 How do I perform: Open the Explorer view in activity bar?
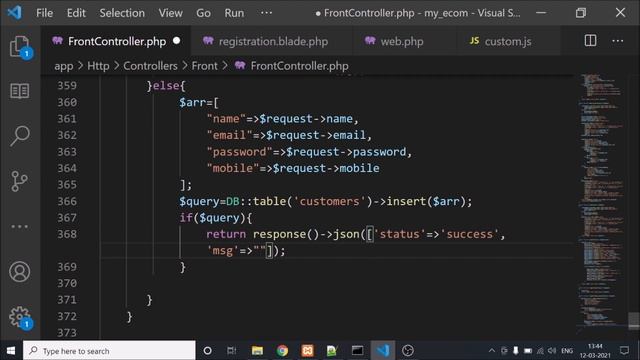pyautogui.click(x=20, y=47)
